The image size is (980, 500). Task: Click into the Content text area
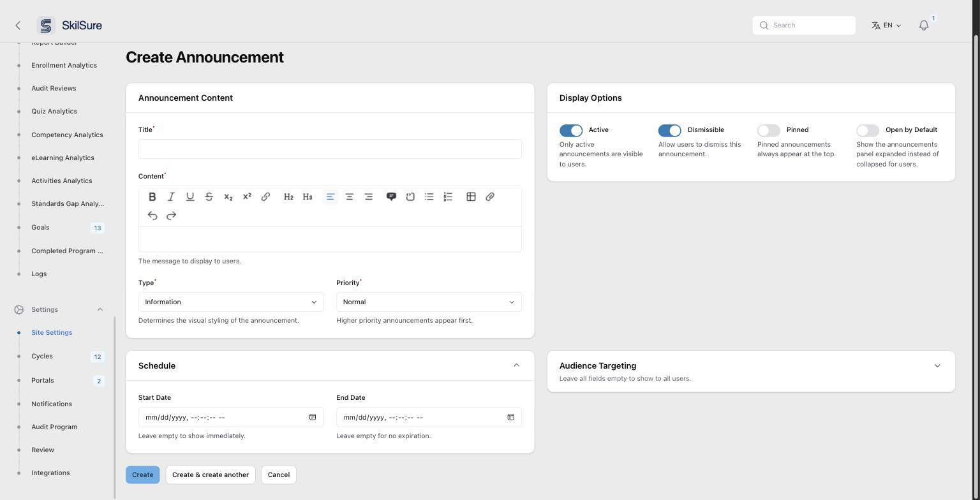330,239
